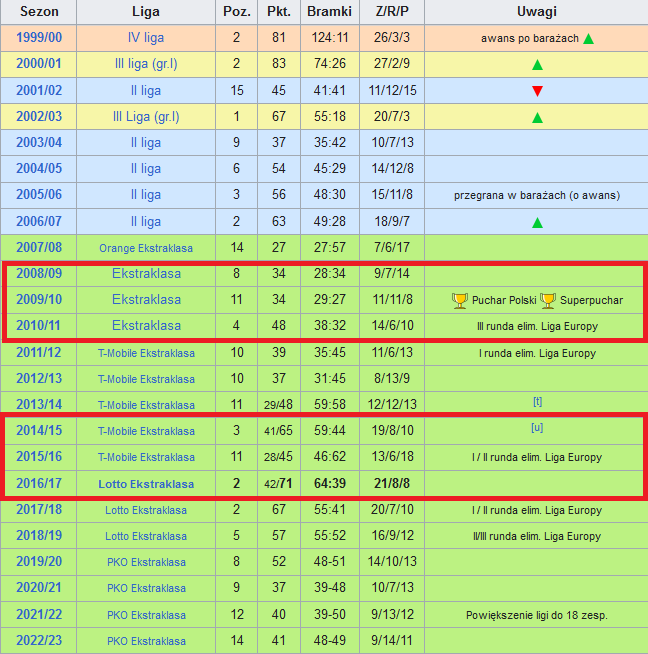
Task: Click the 2010/11 season link
Action: point(39,325)
